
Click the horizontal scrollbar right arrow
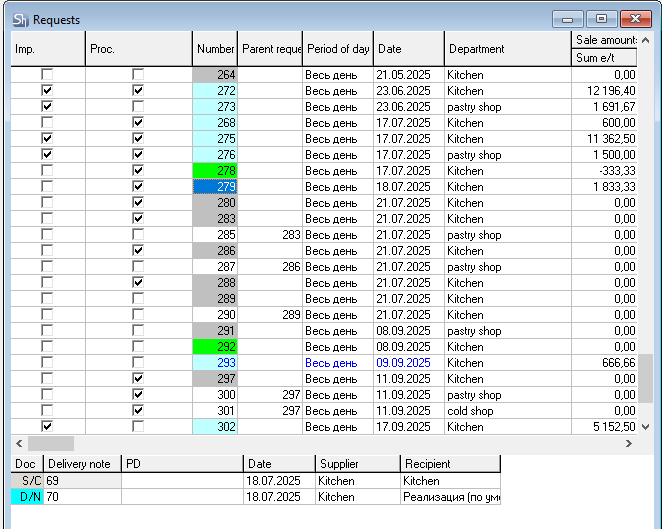631,442
